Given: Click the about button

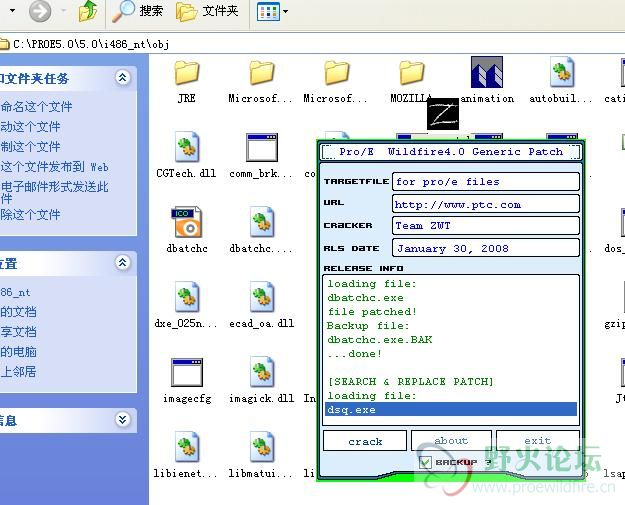Looking at the screenshot, I should tap(451, 440).
